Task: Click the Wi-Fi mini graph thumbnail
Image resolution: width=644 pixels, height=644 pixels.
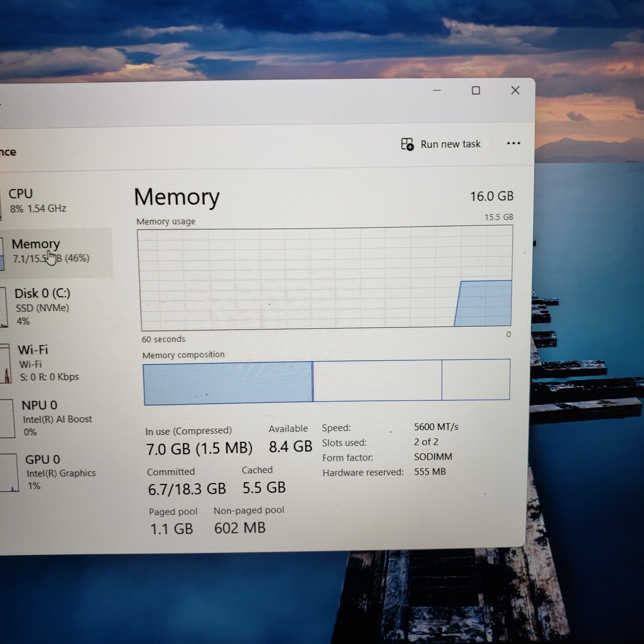Action: coord(6,363)
